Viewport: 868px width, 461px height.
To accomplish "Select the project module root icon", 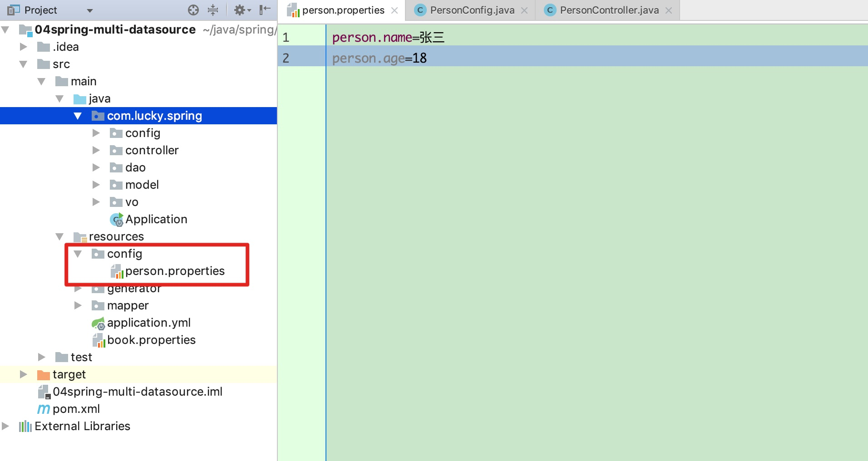I will (25, 30).
